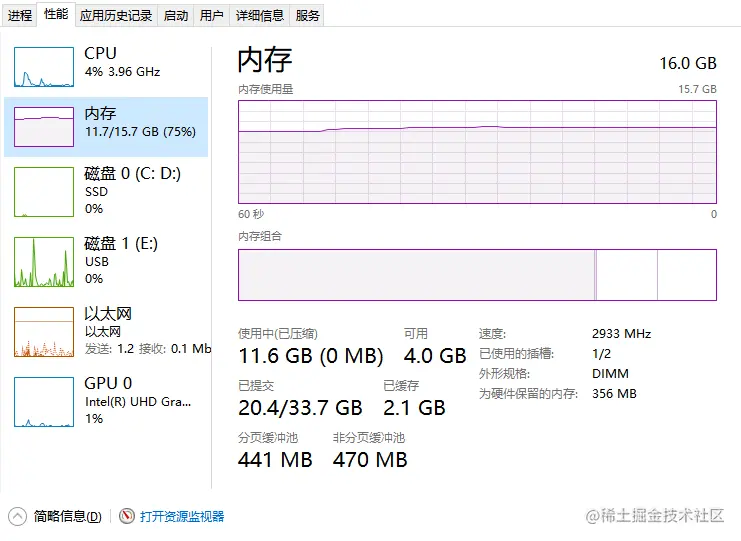
Task: Select the 内存 memory mini graph
Action: (44, 127)
